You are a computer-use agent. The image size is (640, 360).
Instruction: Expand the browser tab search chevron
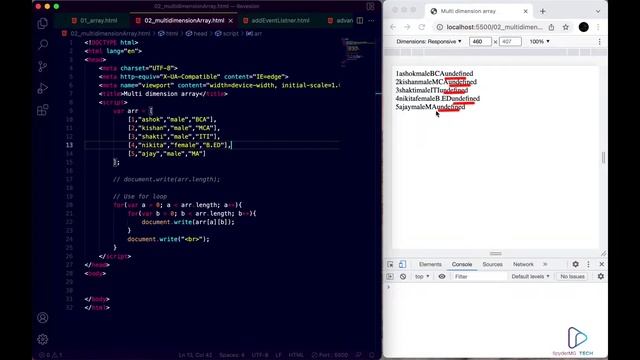click(598, 11)
